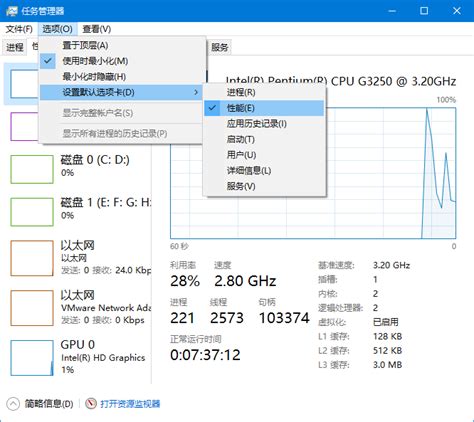Collapse view with 简略信息(D) arrow icon
Screen dimensions: 474x422
pos(13,404)
